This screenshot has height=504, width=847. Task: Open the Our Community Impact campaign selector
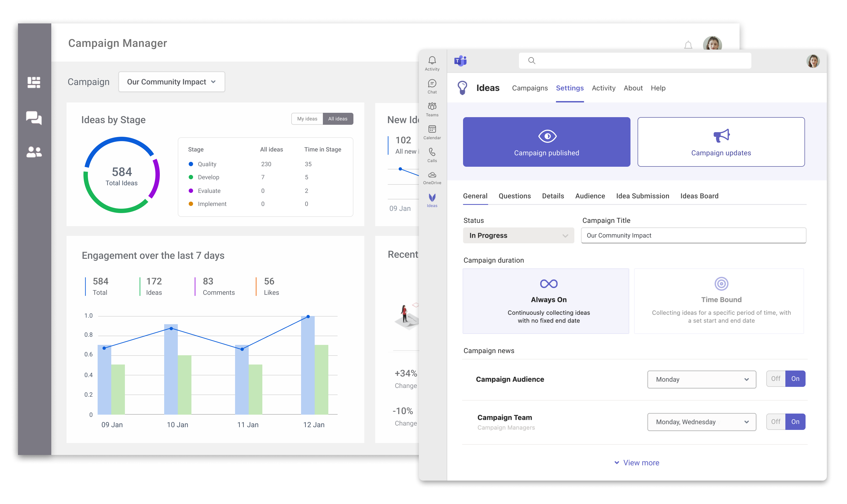(171, 81)
